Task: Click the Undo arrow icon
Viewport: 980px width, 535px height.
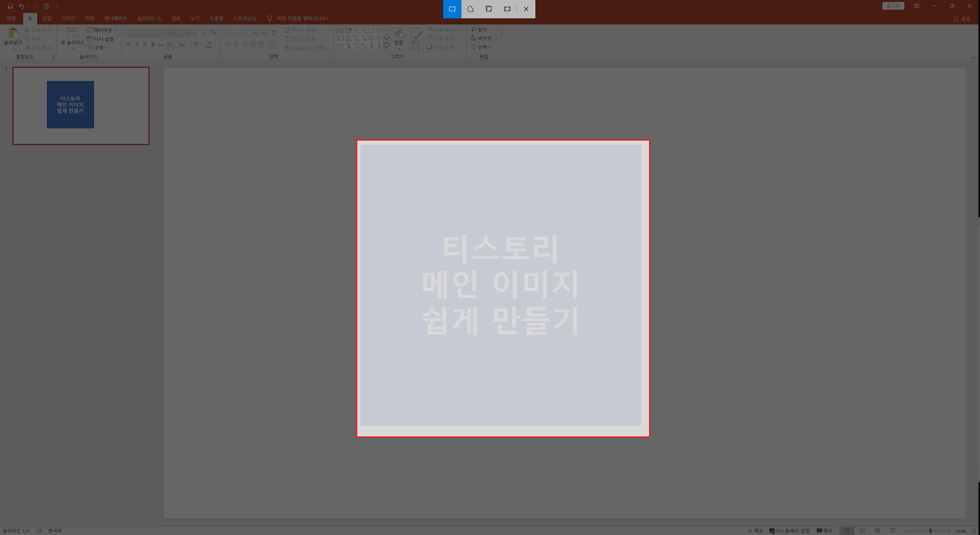Action: tap(21, 6)
